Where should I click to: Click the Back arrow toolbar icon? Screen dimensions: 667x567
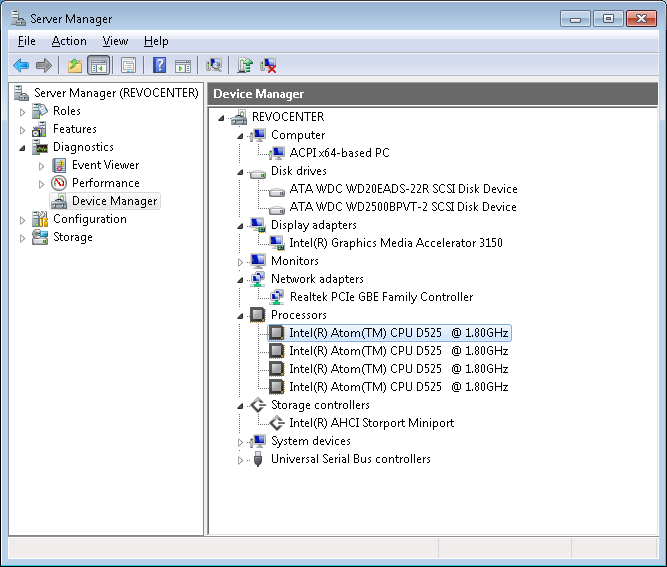[21, 66]
